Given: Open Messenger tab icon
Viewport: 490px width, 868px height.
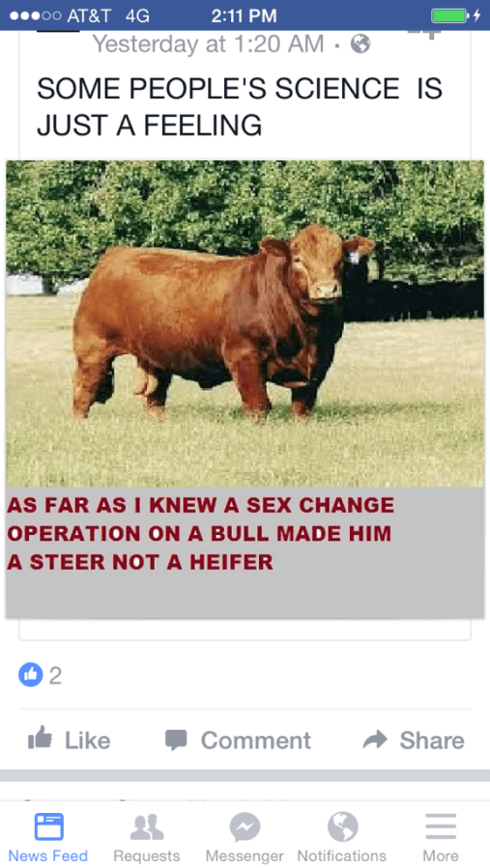Looking at the screenshot, I should [x=245, y=827].
